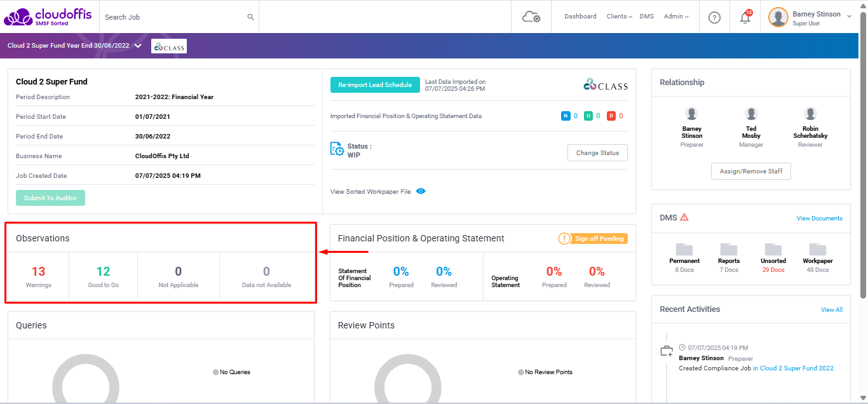Image resolution: width=868 pixels, height=404 pixels.
Task: Click Robin Scherbatsky reviewer avatar
Action: point(810,114)
